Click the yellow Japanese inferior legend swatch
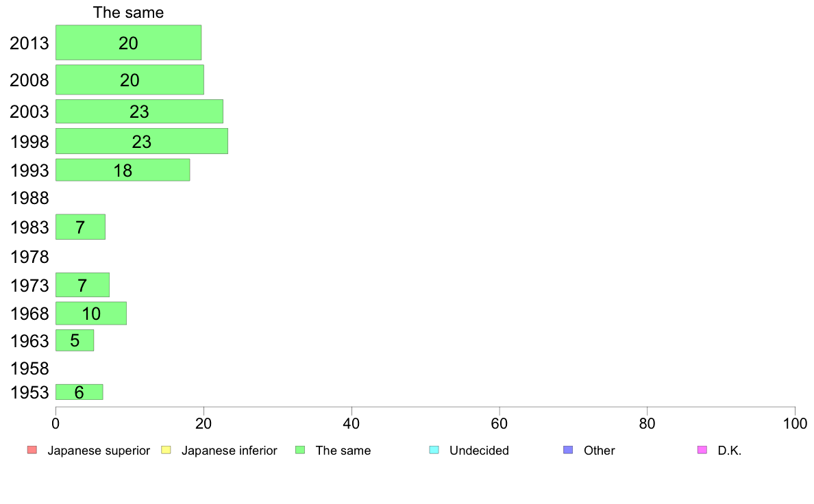The image size is (814, 504). (x=166, y=450)
